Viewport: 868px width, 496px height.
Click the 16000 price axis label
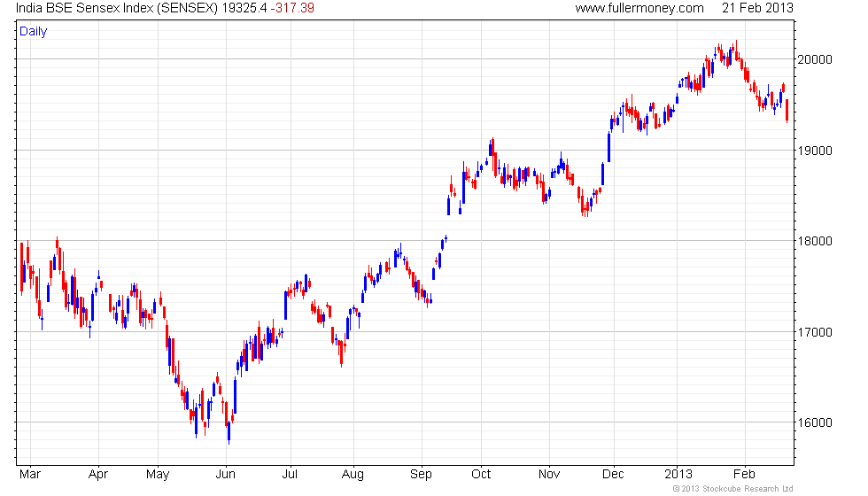pos(814,423)
